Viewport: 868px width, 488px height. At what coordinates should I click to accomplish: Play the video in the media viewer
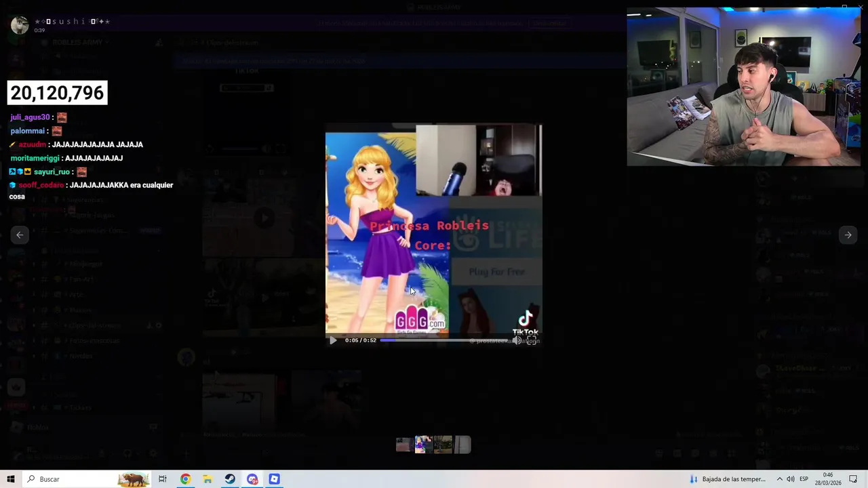click(332, 340)
